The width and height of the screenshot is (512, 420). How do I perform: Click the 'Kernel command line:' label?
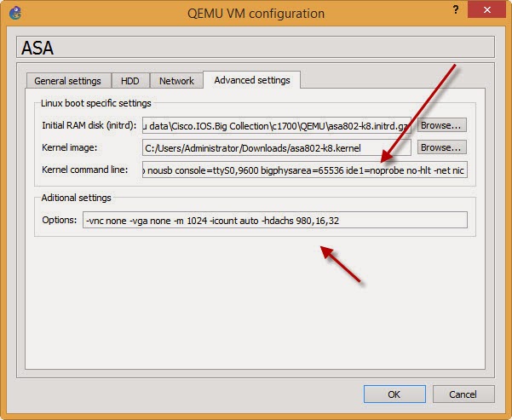pyautogui.click(x=85, y=170)
